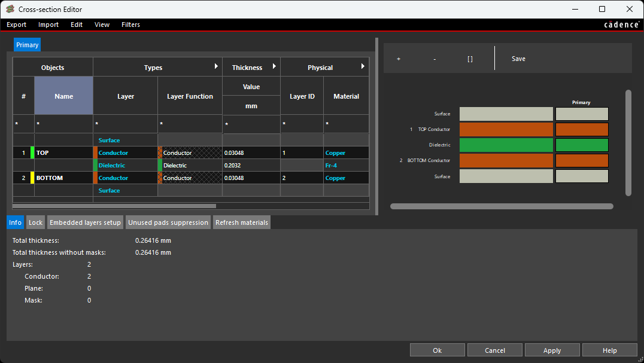Click the table horizontal scrollbar
The width and height of the screenshot is (644, 363).
[x=114, y=206]
